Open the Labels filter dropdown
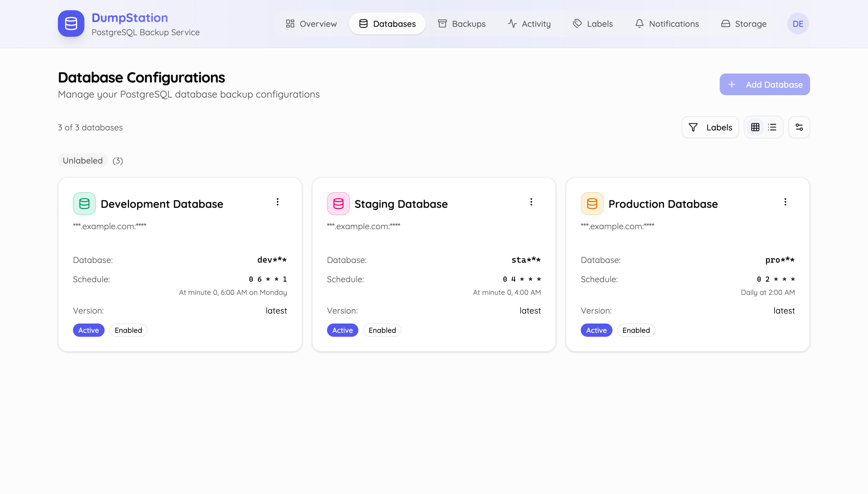868x494 pixels. (710, 127)
